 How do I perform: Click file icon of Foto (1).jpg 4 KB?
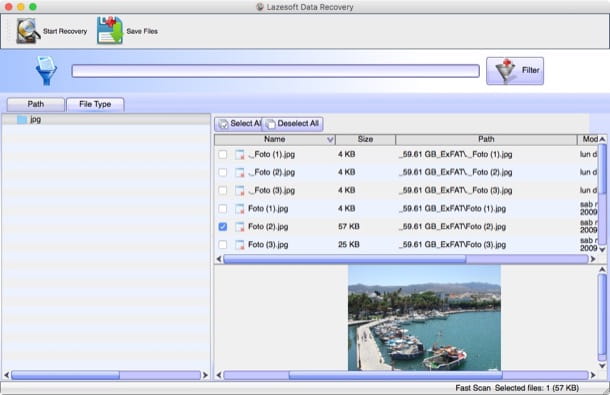click(240, 209)
